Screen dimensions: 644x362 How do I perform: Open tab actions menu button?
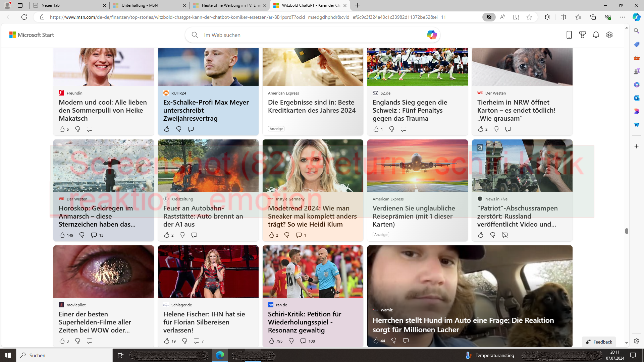coord(20,5)
